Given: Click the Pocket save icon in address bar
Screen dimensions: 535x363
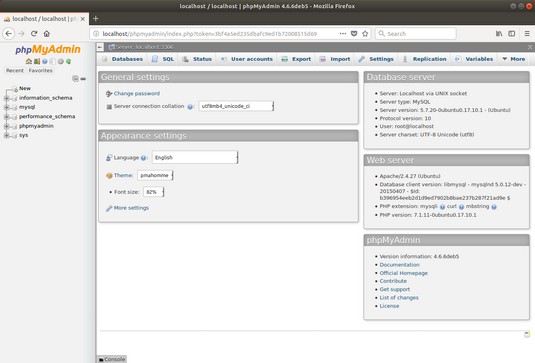Looking at the screenshot, I should click(x=354, y=33).
